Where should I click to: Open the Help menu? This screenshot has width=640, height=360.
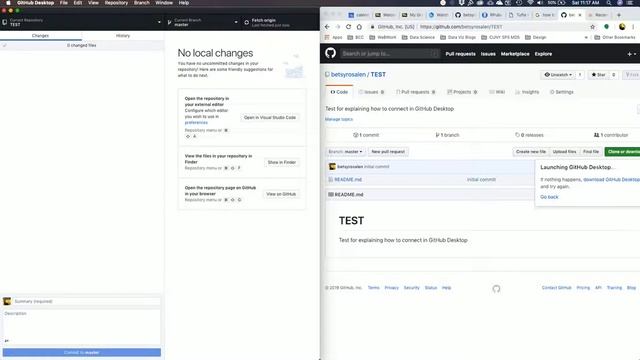[184, 3]
